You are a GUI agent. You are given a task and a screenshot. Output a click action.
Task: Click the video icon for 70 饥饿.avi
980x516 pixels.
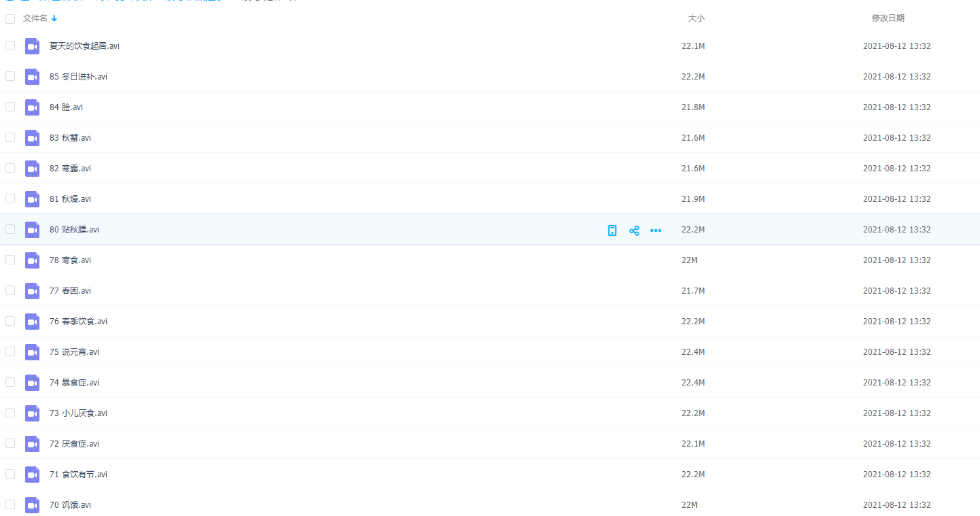(32, 505)
